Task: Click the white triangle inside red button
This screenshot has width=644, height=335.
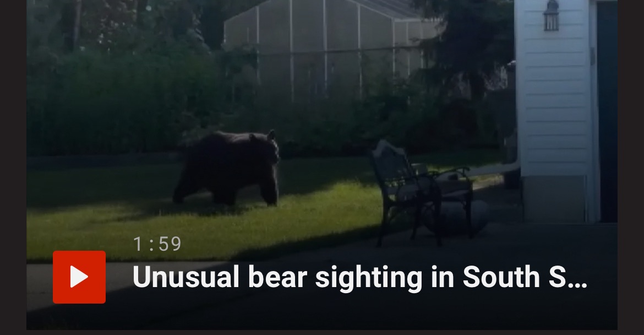Action: [79, 277]
